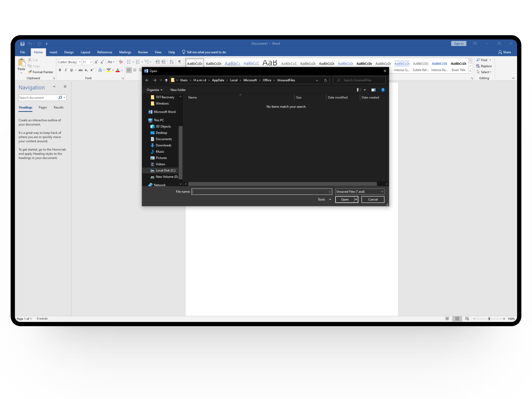
Task: Open the Unsaved Files type dropdown
Action: (x=360, y=191)
